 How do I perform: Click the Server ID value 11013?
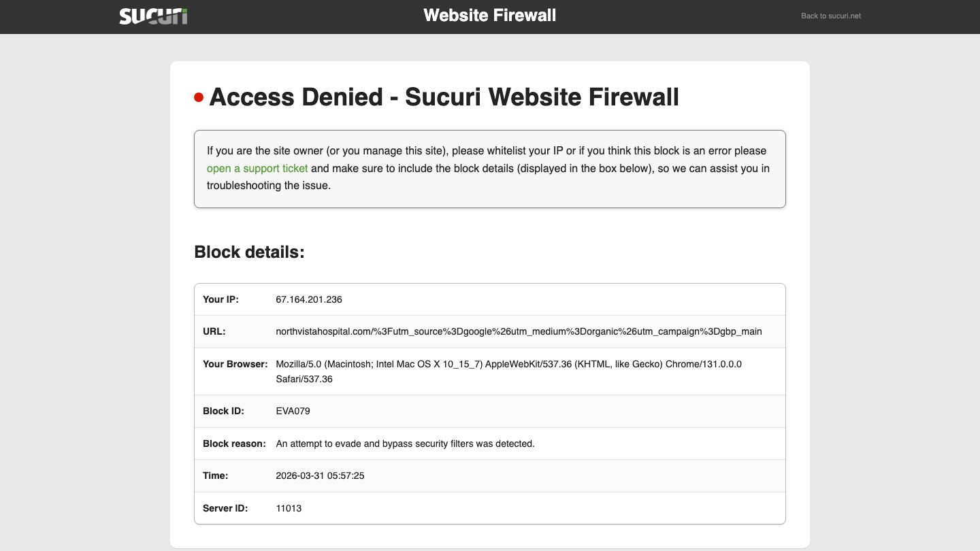[x=289, y=508]
